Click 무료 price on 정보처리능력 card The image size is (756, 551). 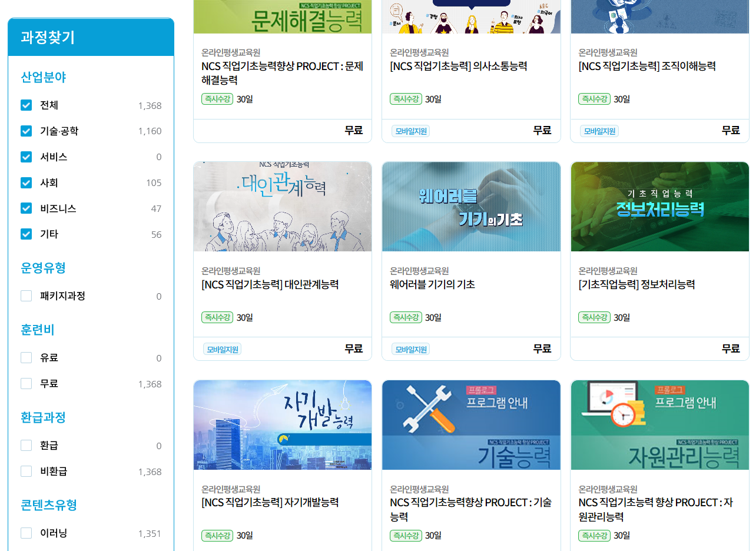(x=731, y=348)
